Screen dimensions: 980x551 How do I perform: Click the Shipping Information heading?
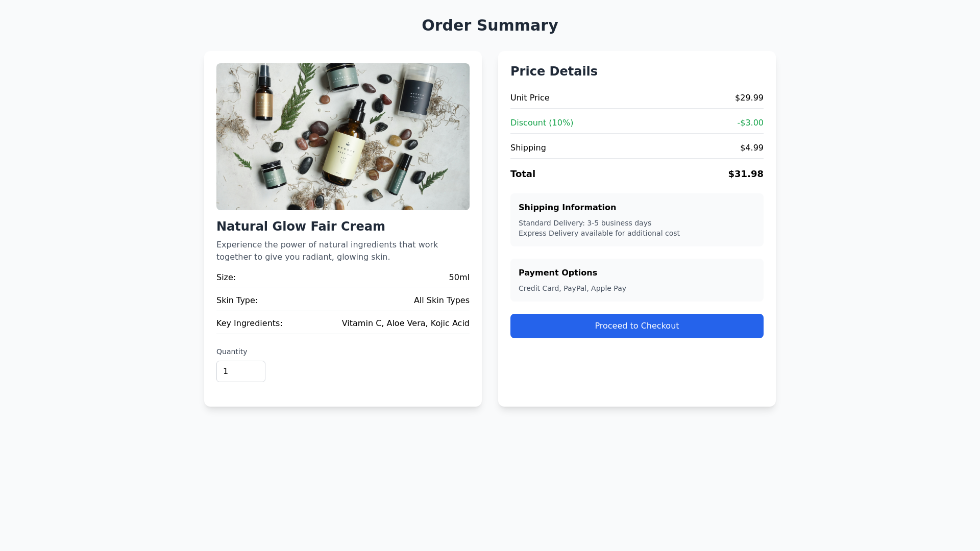(x=567, y=208)
